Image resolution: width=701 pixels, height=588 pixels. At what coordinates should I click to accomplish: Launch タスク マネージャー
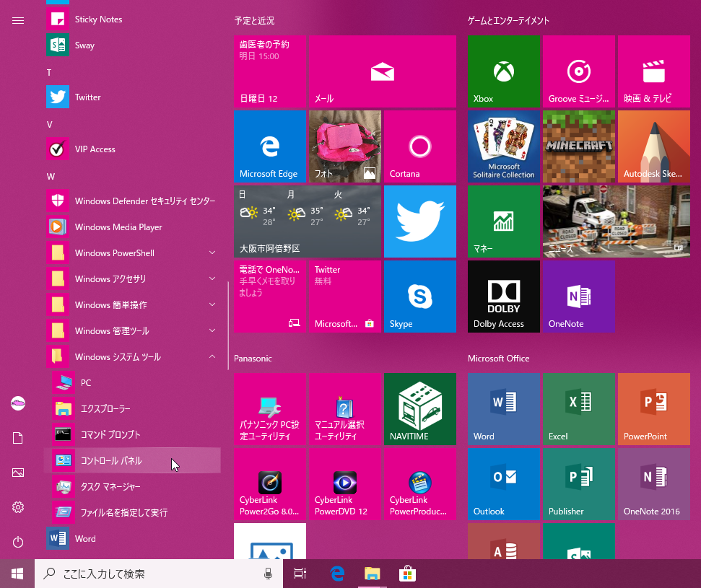click(x=132, y=486)
